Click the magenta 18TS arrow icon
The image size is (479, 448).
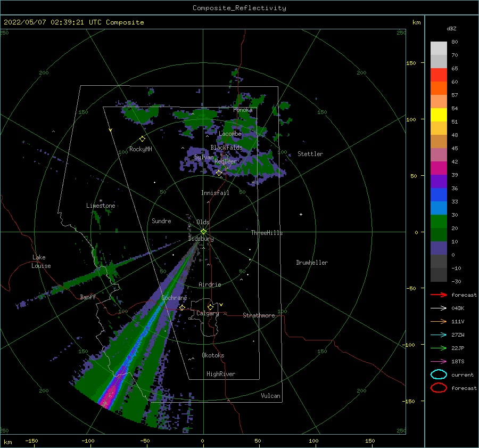[439, 362]
